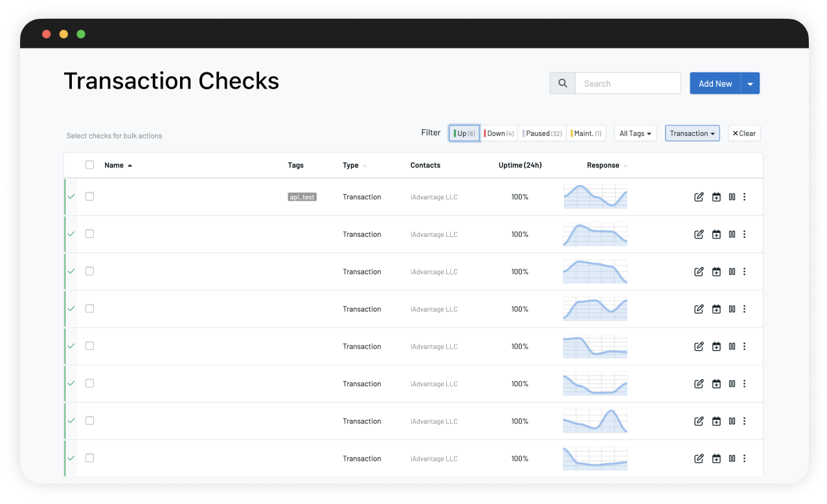Click 100% uptime value in api_test row

pos(520,197)
